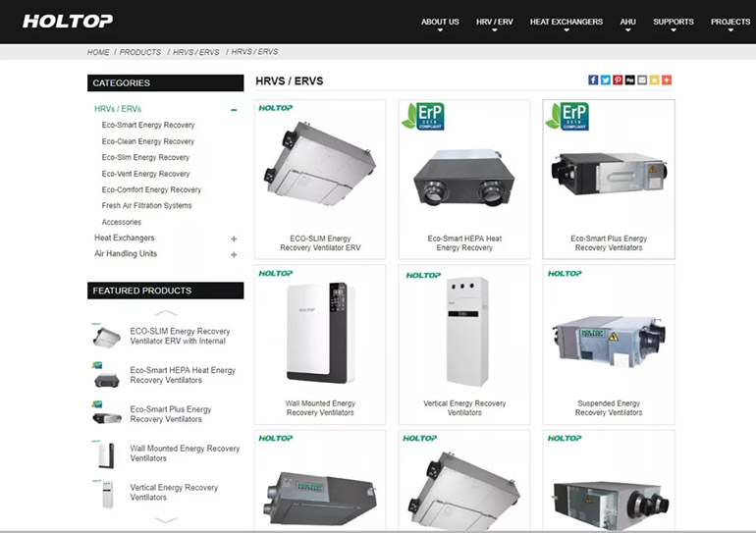
Task: Click featured Vertical ventilator small thumbnail
Action: point(107,494)
